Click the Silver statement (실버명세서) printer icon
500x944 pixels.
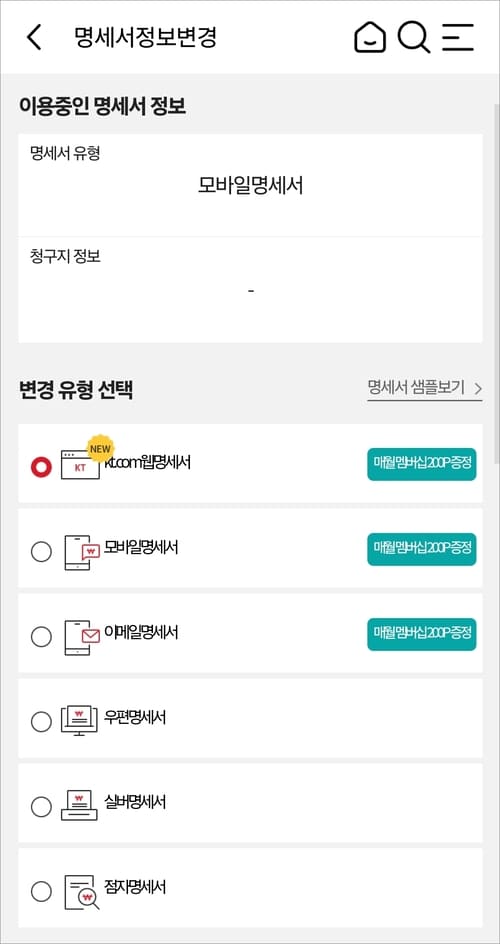79,805
